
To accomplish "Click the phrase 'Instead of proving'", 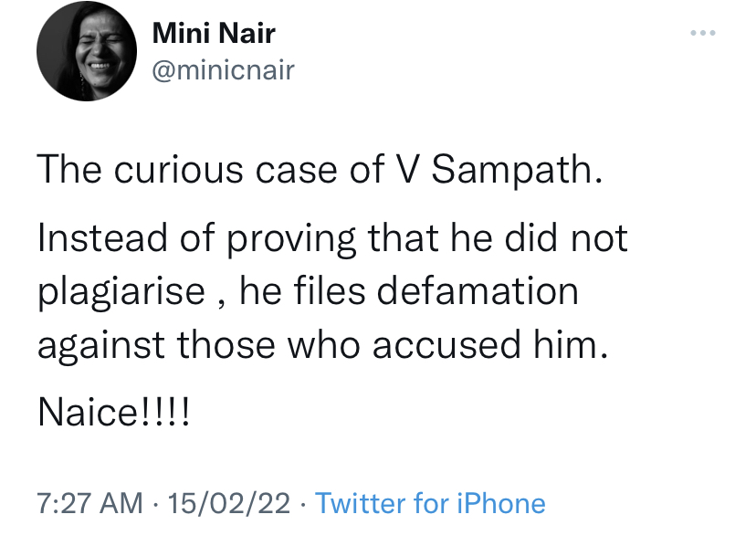I will coord(196,238).
